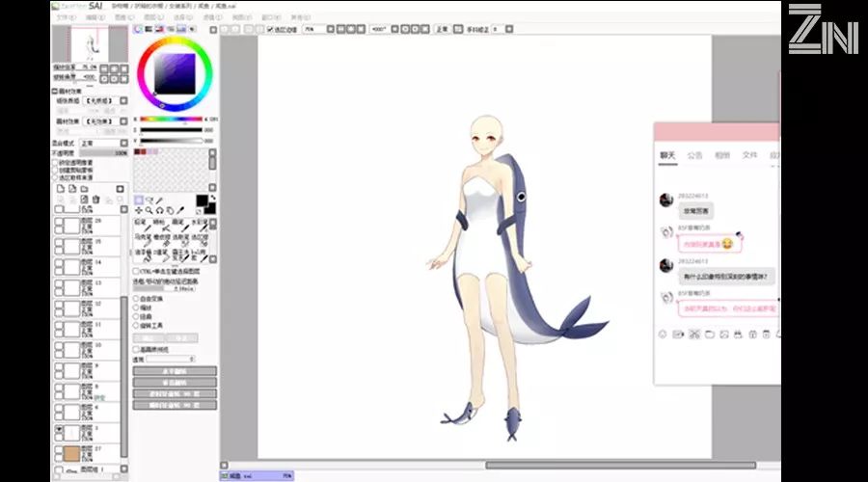This screenshot has width=868, height=482.
Task: Pick foreground black color swatch
Action: (x=202, y=201)
